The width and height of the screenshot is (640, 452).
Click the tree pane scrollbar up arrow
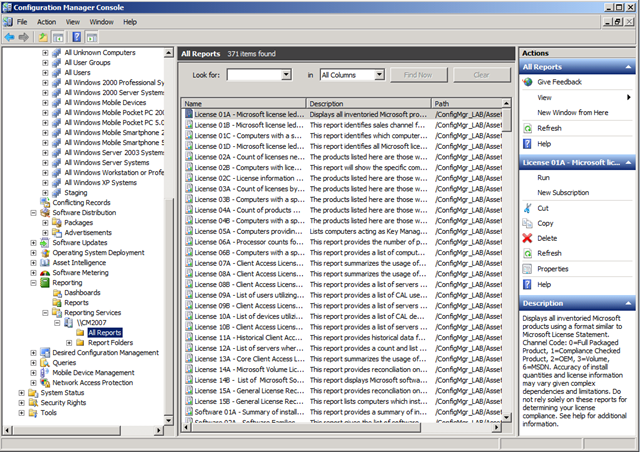click(169, 53)
